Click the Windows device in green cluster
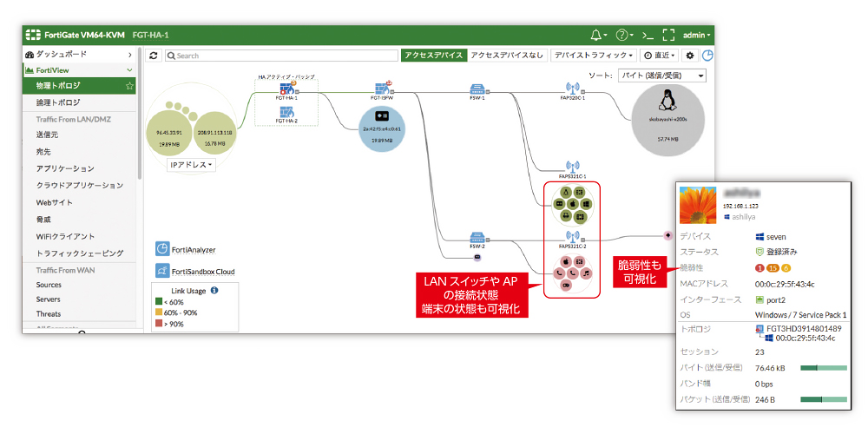 [x=585, y=204]
